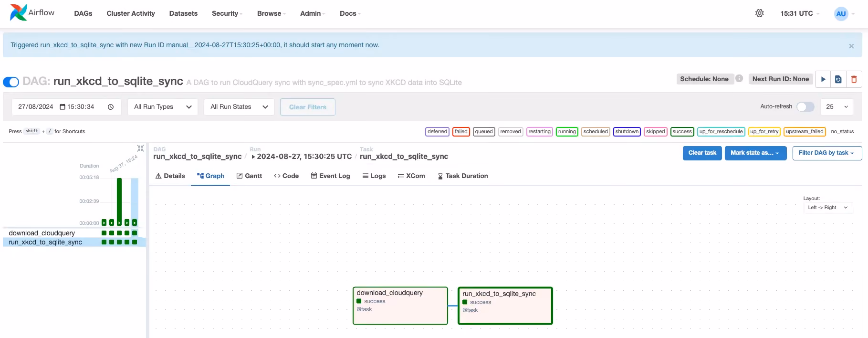Pause the DAG using the toggle
The height and width of the screenshot is (338, 868).
click(11, 82)
